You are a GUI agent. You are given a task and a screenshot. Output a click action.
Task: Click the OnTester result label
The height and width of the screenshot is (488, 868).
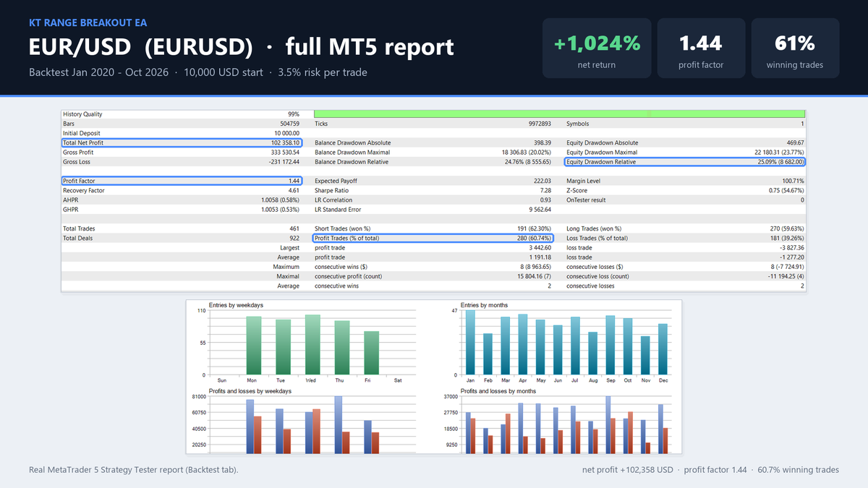587,200
